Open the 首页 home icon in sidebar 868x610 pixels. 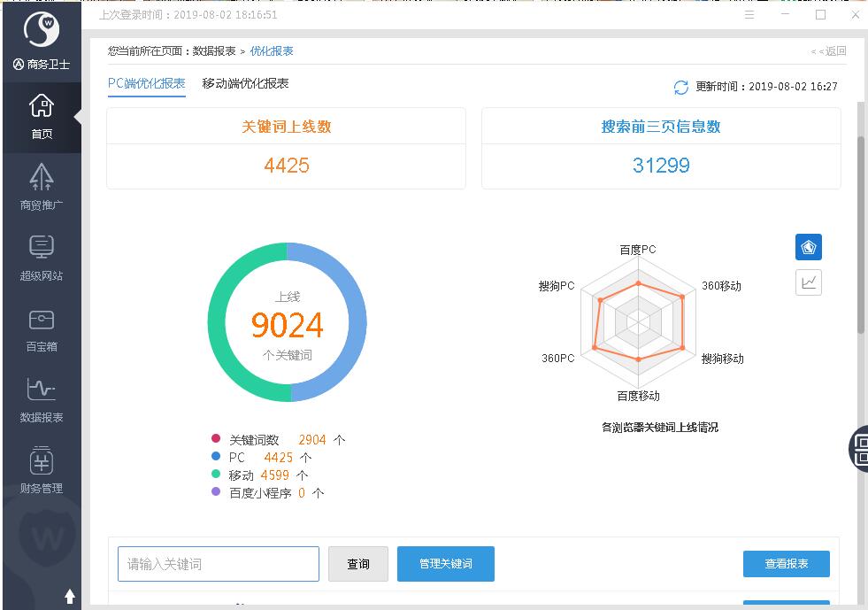pyautogui.click(x=41, y=116)
